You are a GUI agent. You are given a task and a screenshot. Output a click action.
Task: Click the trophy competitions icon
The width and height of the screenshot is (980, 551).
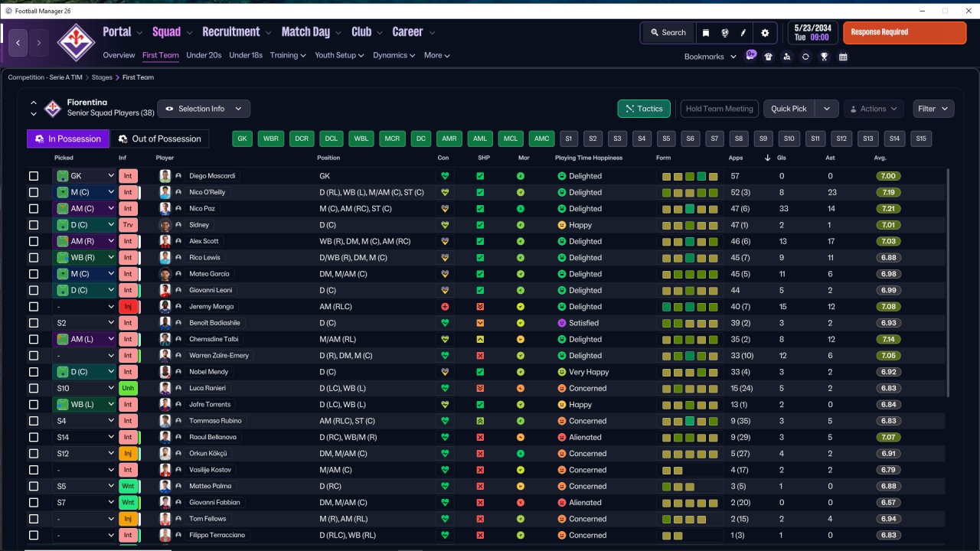(x=825, y=57)
